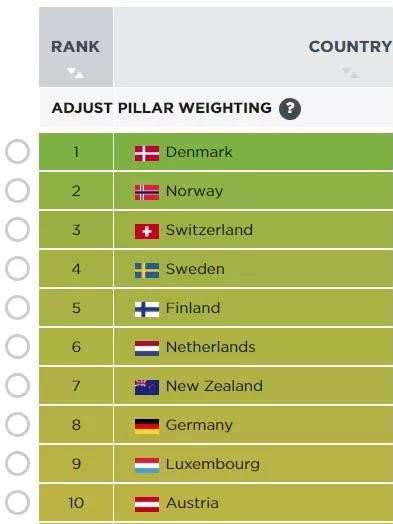Screen dimensions: 393x524
Task: Click the Denmark flag icon
Action: [x=147, y=153]
